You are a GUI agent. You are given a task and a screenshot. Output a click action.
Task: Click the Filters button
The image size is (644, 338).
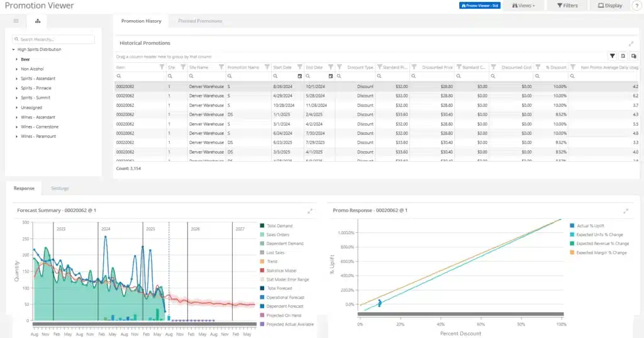click(567, 5)
